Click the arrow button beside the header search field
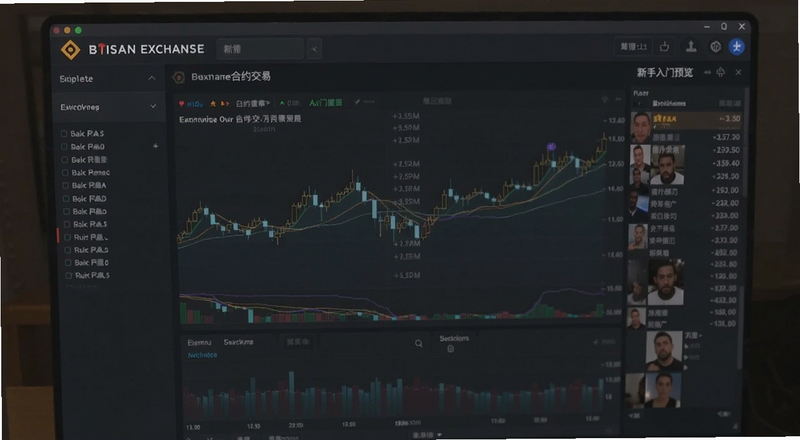 pos(314,49)
